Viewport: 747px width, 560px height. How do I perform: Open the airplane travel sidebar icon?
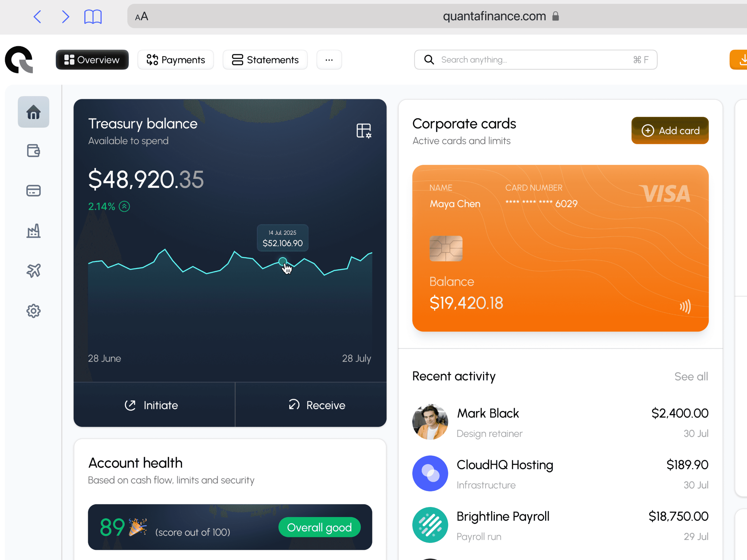tap(33, 270)
